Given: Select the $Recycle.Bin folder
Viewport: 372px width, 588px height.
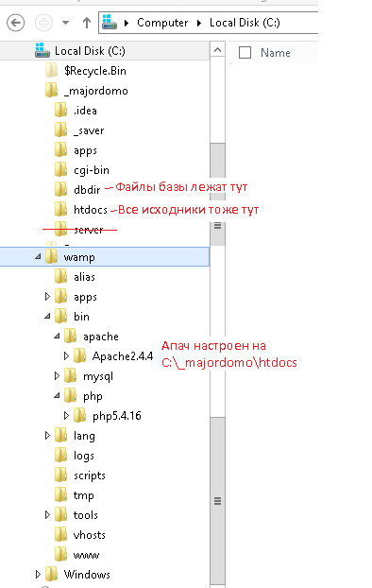Looking at the screenshot, I should tap(95, 71).
